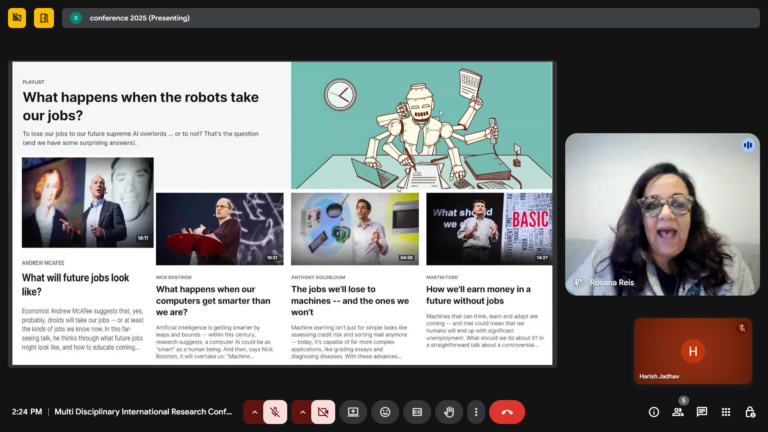Click the yellow door icon in top bar
768x432 pixels.
pyautogui.click(x=44, y=18)
